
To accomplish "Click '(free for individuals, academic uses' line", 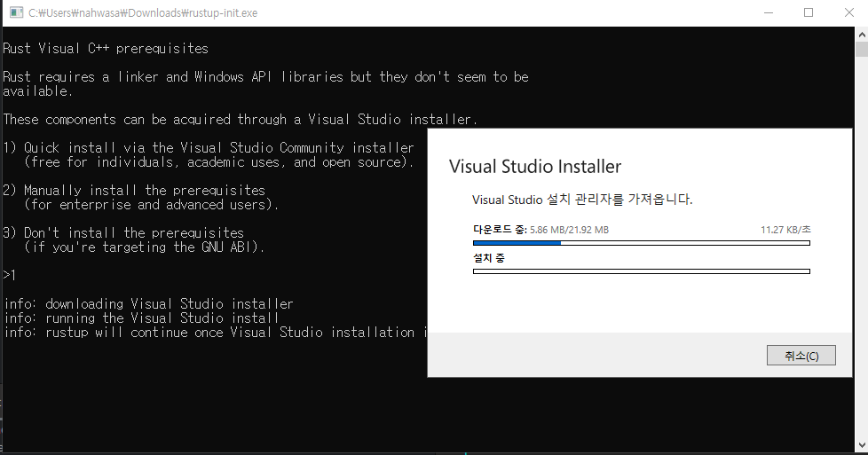I will (x=218, y=162).
